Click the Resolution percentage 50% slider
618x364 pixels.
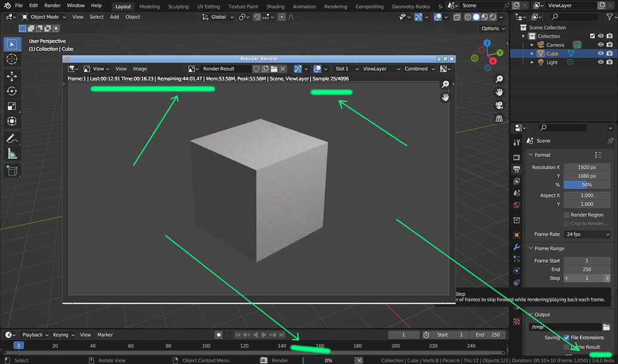coord(587,185)
